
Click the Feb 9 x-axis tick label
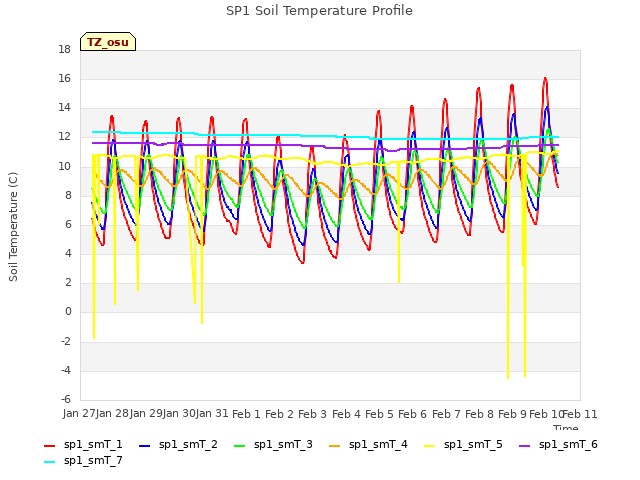[512, 414]
